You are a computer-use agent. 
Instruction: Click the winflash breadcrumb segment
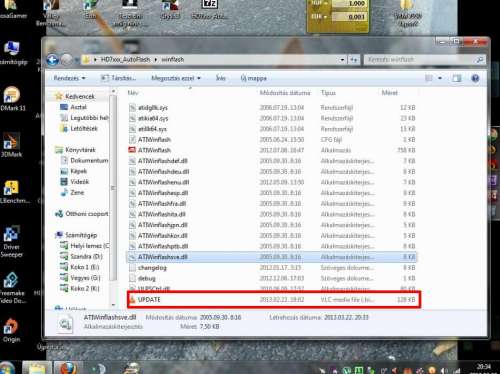pyautogui.click(x=172, y=60)
